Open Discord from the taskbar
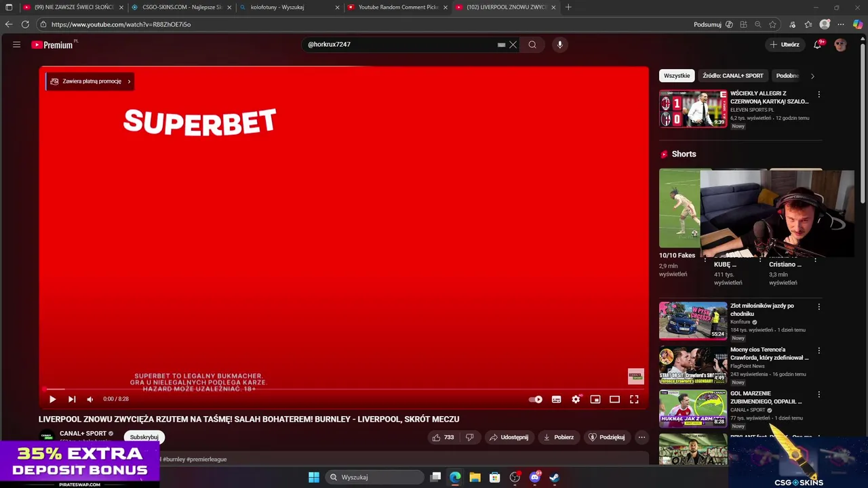This screenshot has height=488, width=868. [534, 477]
